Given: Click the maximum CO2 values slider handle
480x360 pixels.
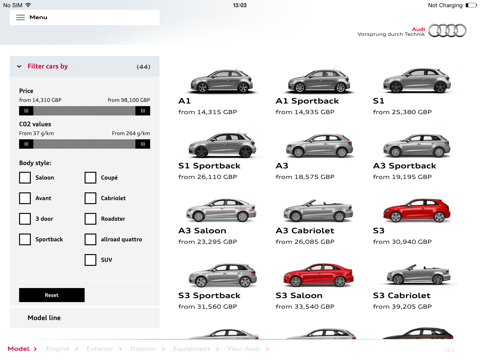Looking at the screenshot, I should (143, 144).
